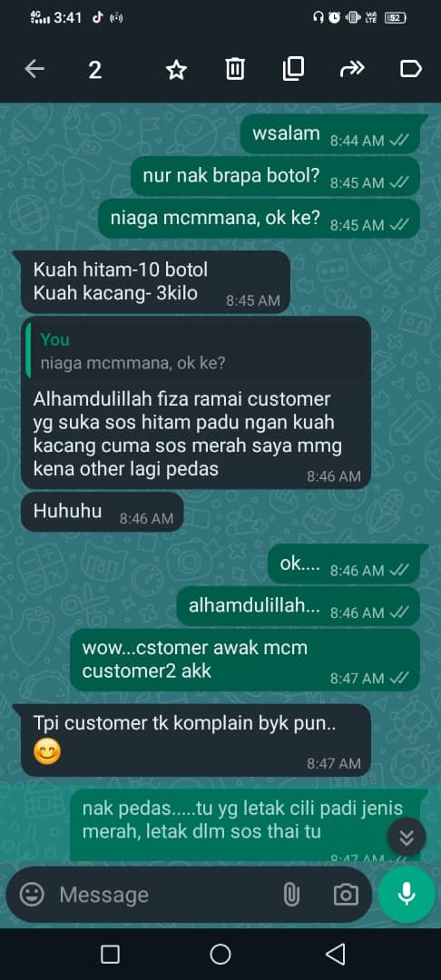Jump to latest messages double-chevron button
Viewport: 441px width, 980px height.
pos(407,837)
